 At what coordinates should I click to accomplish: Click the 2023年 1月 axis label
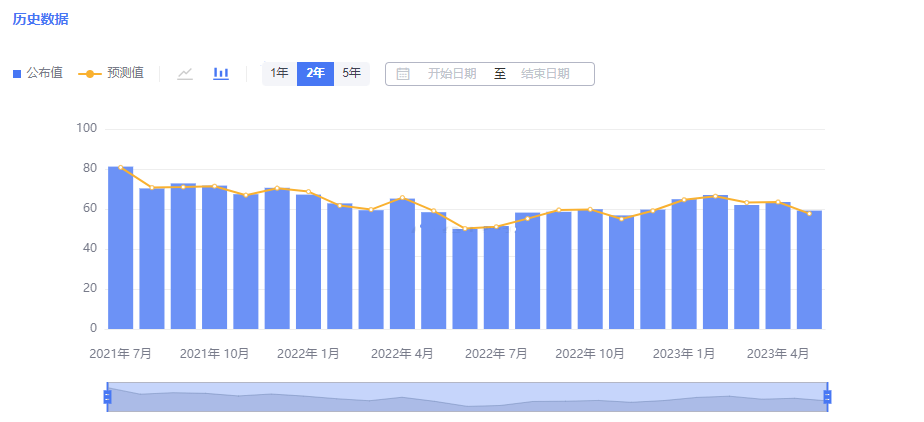pyautogui.click(x=684, y=354)
